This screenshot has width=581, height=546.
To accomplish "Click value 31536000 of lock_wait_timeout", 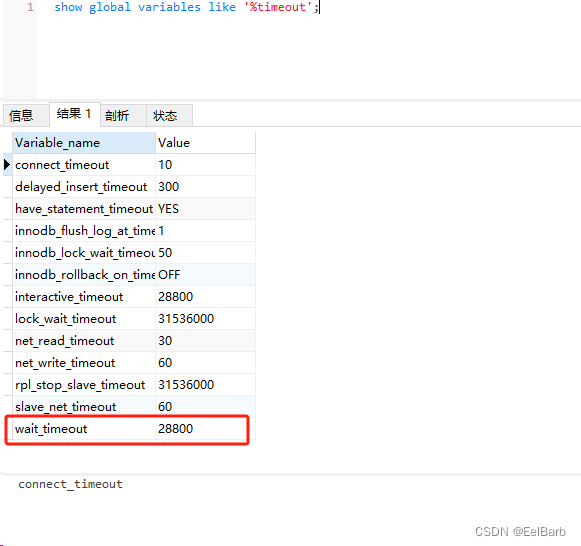I will click(205, 319).
